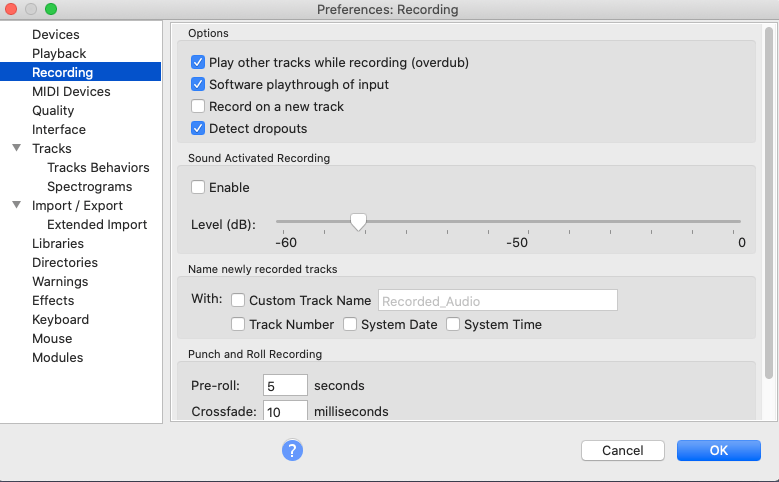Open Playback preferences
The image size is (779, 482).
pos(59,53)
